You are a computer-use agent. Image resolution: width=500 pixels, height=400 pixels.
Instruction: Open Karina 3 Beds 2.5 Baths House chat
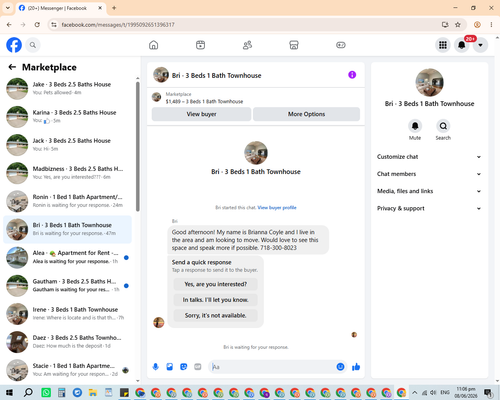(68, 117)
